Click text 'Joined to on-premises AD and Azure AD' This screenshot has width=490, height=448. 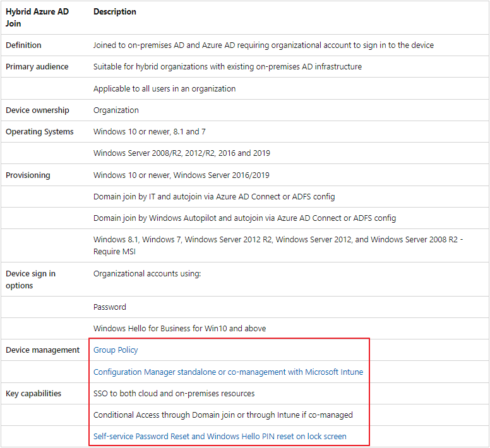(164, 45)
